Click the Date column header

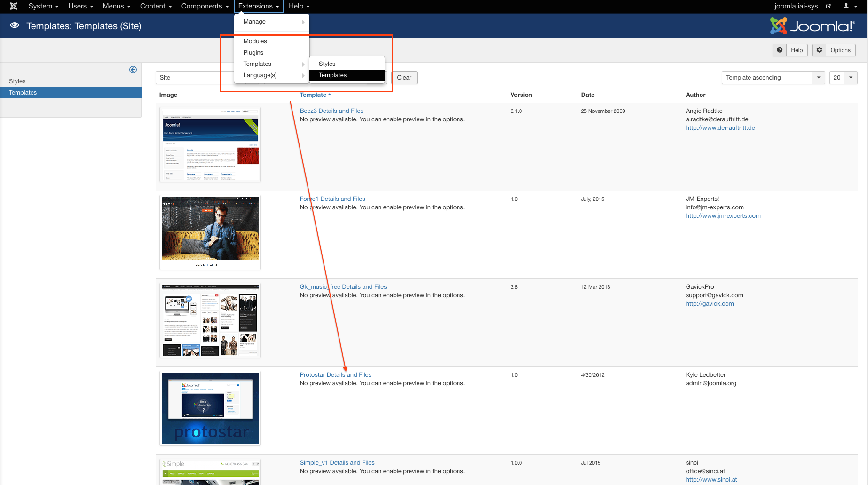click(x=588, y=95)
